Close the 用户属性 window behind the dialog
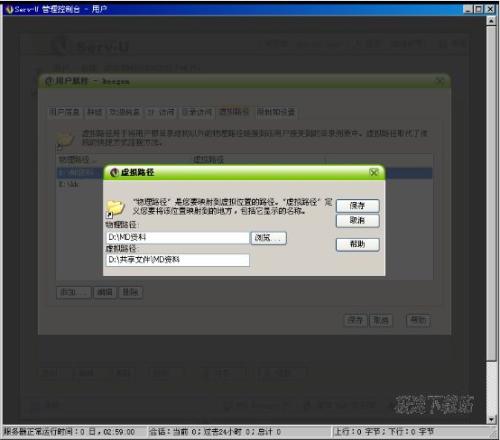This screenshot has width=500, height=440. point(440,81)
